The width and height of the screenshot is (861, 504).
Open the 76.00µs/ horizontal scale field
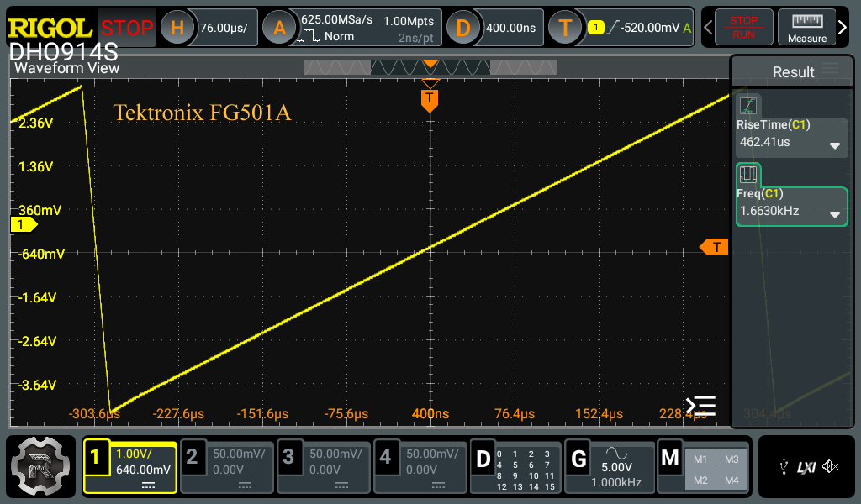(x=224, y=28)
